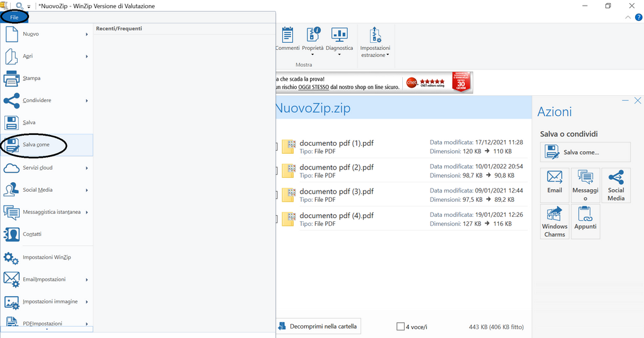Expand the Nuovo submenu arrow
Screen dimensions: 644x338
(x=86, y=35)
